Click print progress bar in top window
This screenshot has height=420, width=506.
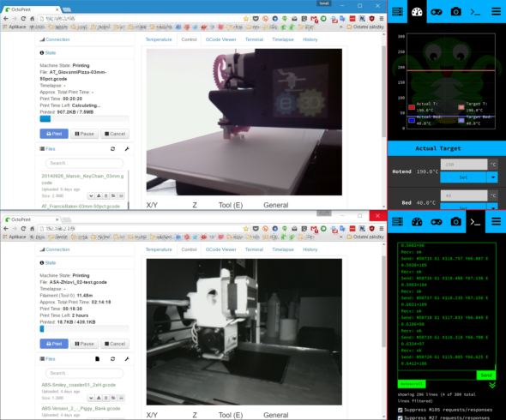coord(85,118)
